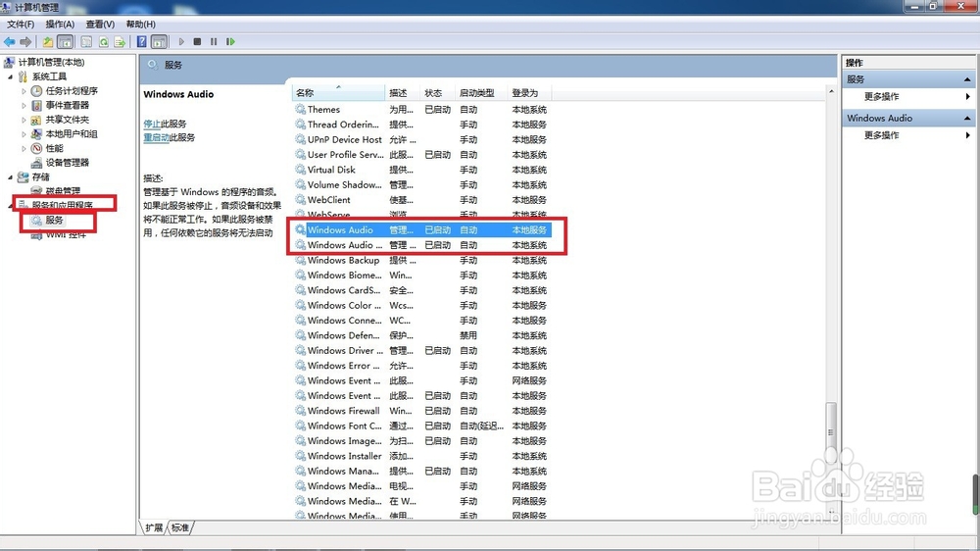Click the Back arrow in toolbar
Image resolution: width=980 pixels, height=551 pixels.
point(10,42)
